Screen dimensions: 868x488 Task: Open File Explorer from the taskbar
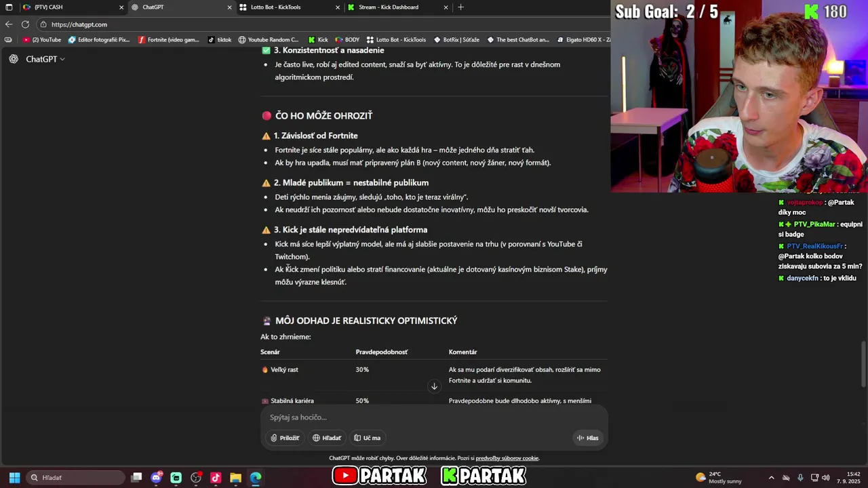pyautogui.click(x=235, y=478)
